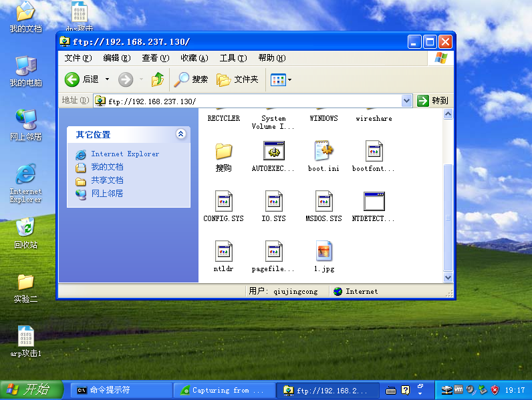The width and height of the screenshot is (532, 400).
Task: Open the Help (帮助) menu
Action: [x=272, y=58]
